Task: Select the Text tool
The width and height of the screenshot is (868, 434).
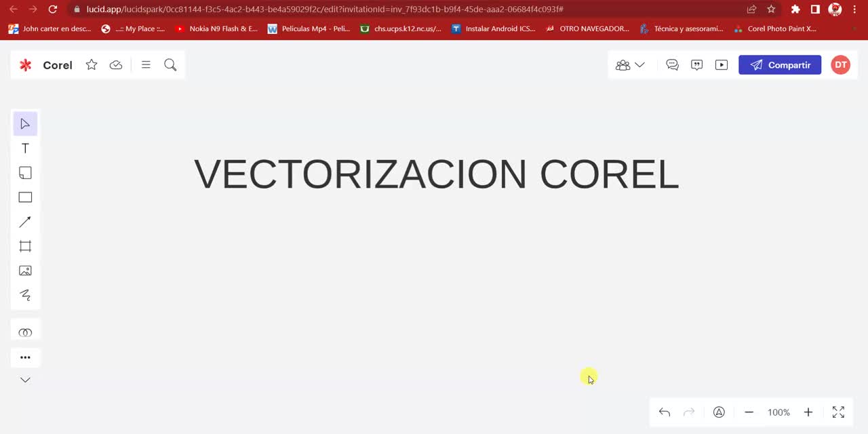Action: [25, 149]
